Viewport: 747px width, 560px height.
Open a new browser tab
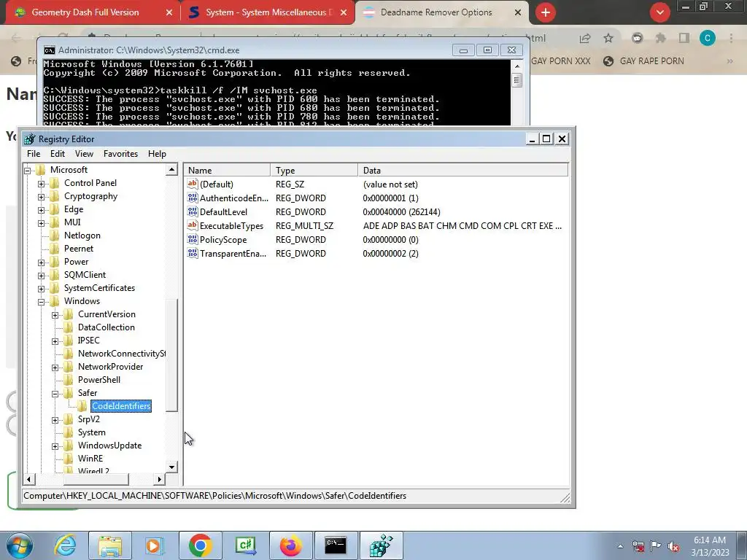[546, 12]
